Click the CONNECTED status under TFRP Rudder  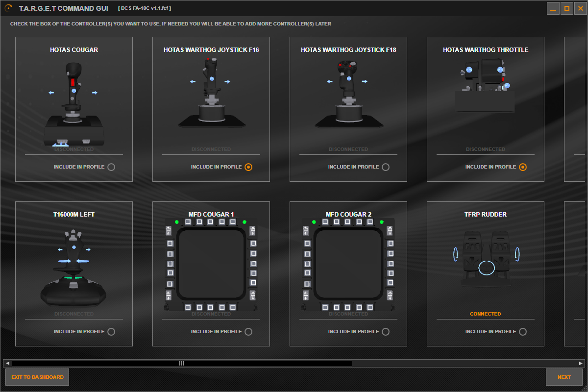486,314
